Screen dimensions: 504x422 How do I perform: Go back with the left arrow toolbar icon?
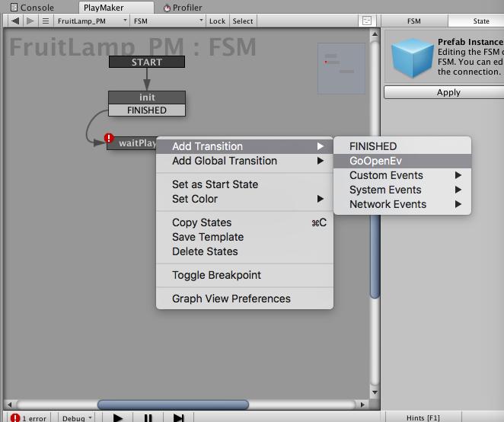click(x=15, y=21)
